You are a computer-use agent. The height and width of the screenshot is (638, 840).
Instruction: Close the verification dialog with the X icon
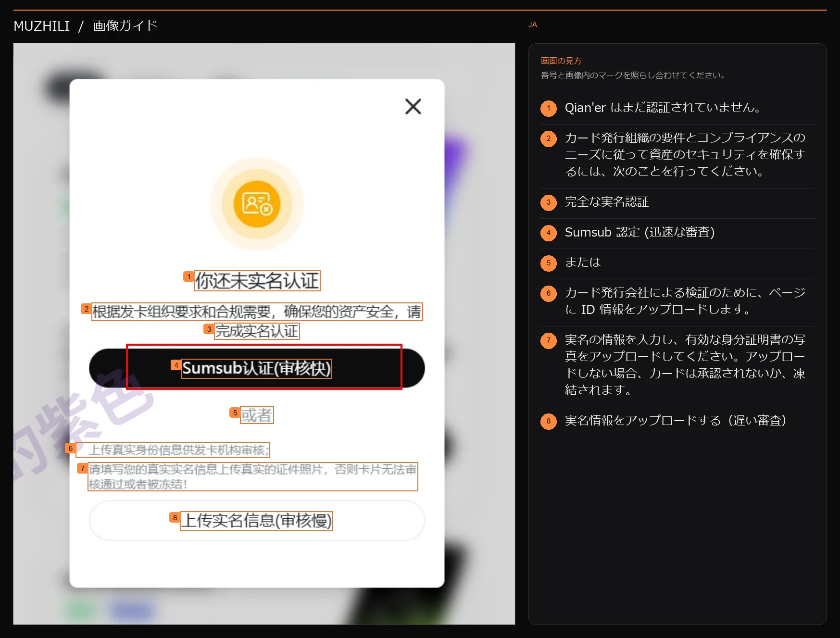pyautogui.click(x=413, y=107)
